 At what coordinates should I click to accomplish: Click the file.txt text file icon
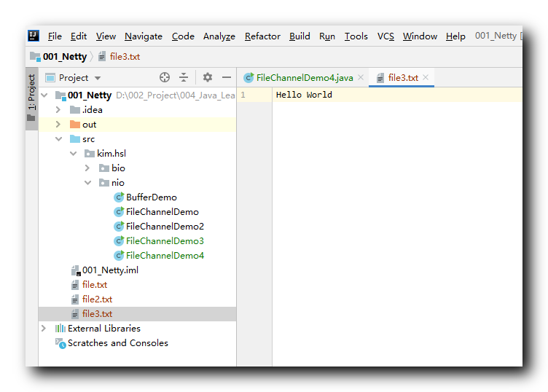coord(75,285)
